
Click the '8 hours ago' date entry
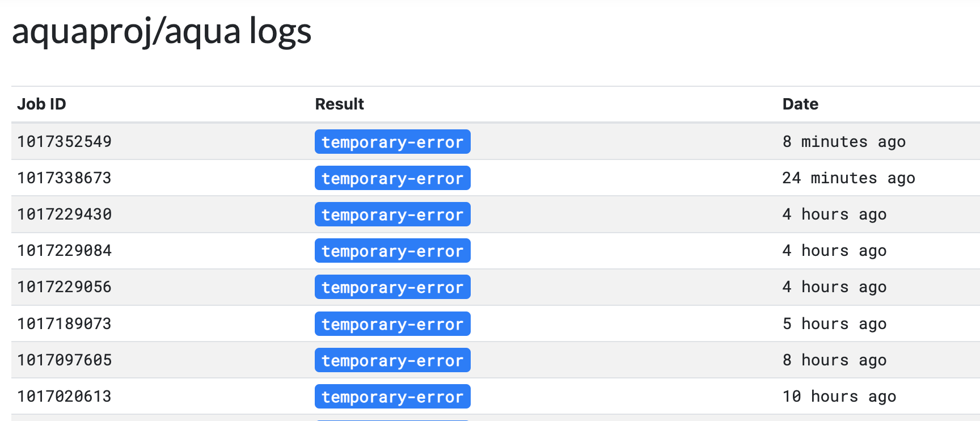[834, 360]
